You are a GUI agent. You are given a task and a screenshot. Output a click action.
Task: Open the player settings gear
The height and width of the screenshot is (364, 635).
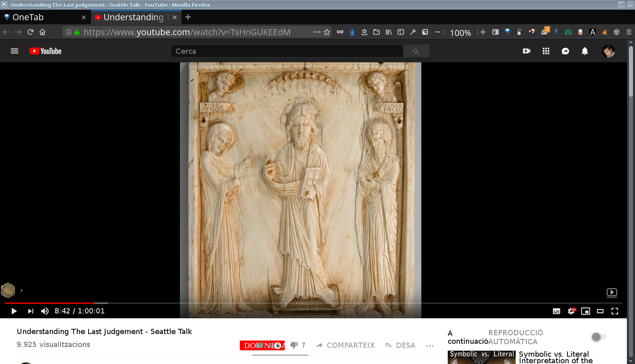tap(571, 311)
